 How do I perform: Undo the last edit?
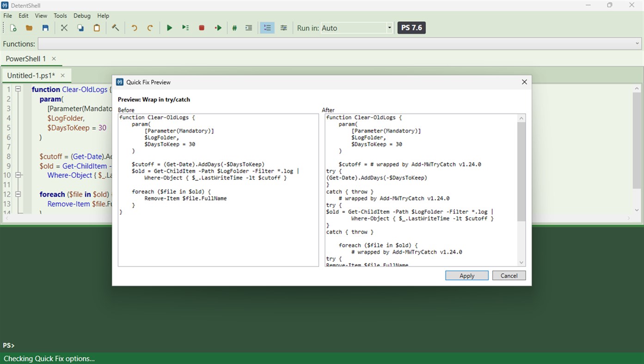coord(134,28)
